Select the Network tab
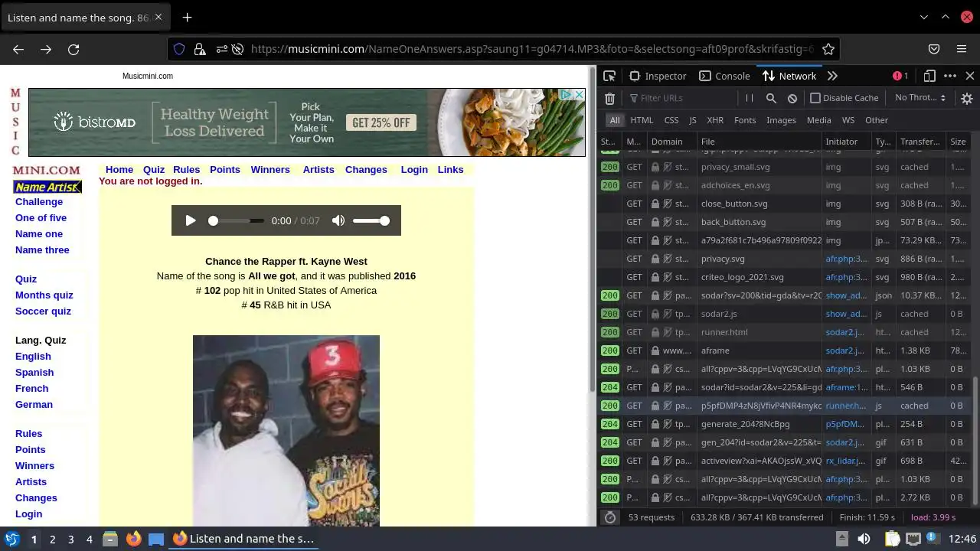 click(x=789, y=76)
